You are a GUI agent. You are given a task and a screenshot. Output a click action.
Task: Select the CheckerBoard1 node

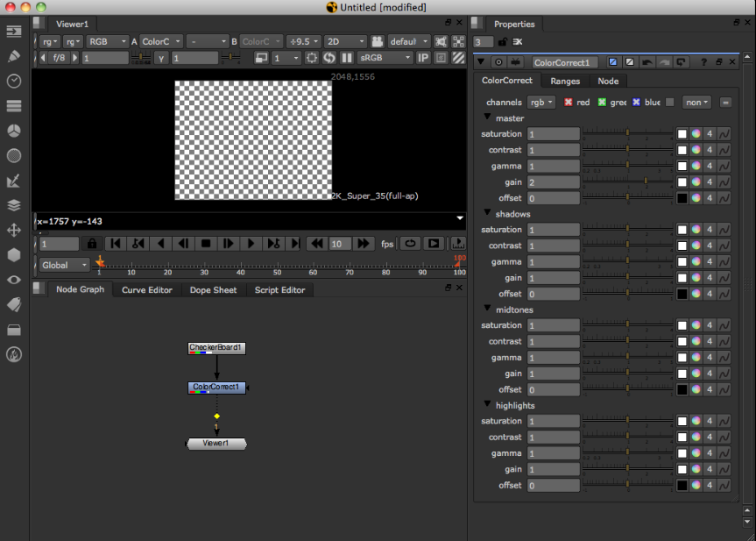(x=216, y=348)
